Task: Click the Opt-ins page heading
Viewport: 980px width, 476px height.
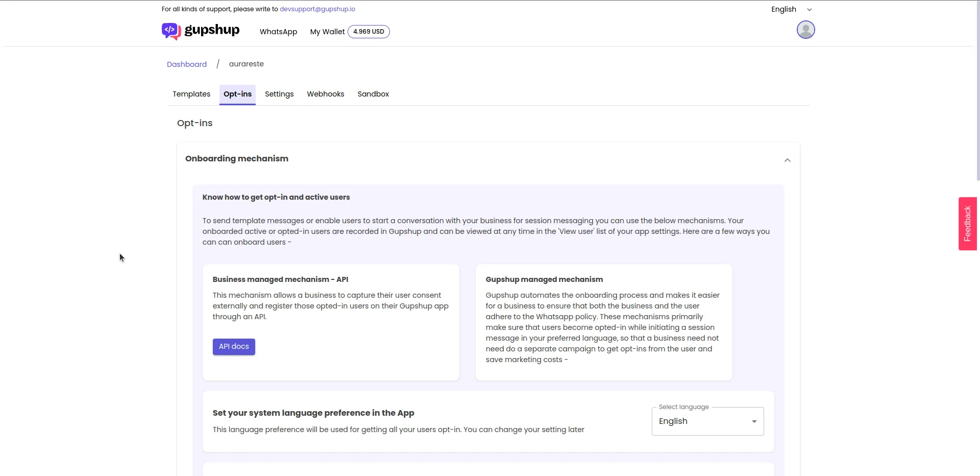Action: point(194,123)
